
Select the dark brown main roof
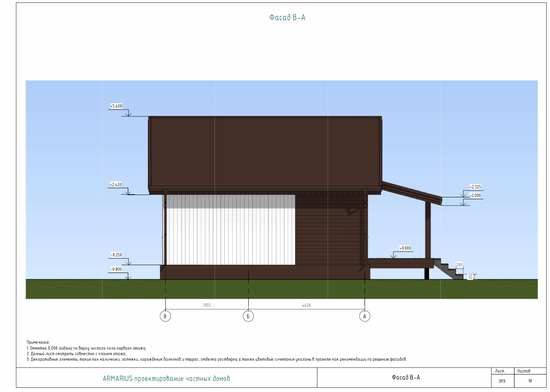(265, 153)
